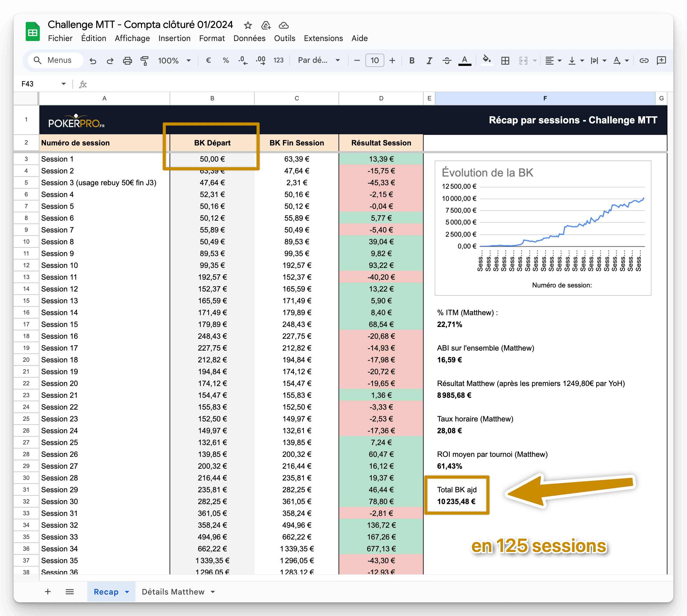The image size is (687, 616).
Task: Click the borders grid icon
Action: [505, 61]
